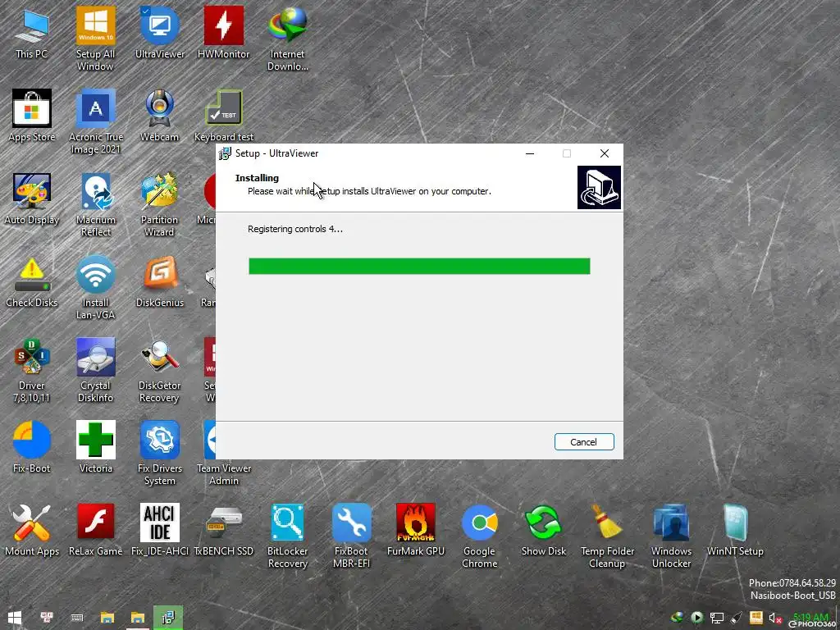This screenshot has width=840, height=630.
Task: Open Fix-Boot desktop icon
Action: point(32,448)
